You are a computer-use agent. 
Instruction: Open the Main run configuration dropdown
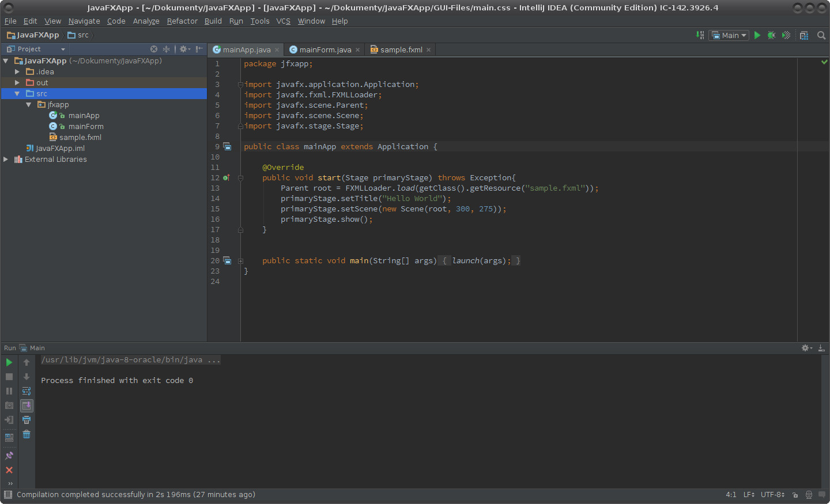[x=729, y=35]
